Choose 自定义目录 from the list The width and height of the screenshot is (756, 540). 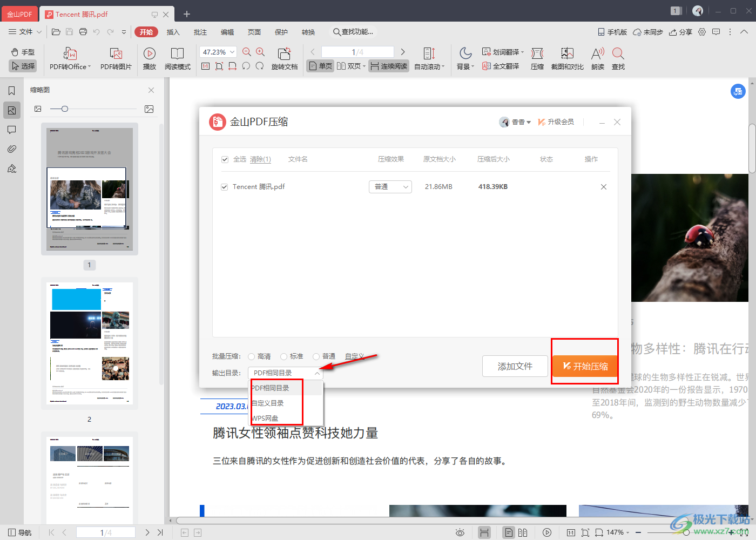pyautogui.click(x=286, y=403)
